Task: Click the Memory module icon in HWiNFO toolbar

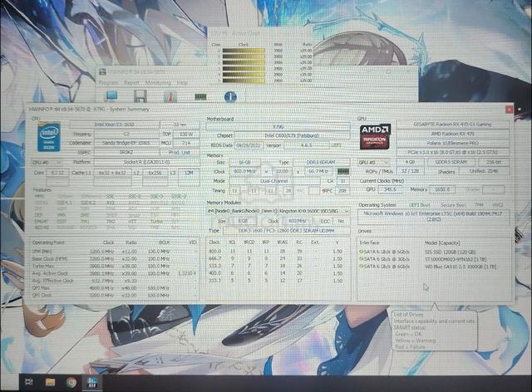Action: [200, 97]
